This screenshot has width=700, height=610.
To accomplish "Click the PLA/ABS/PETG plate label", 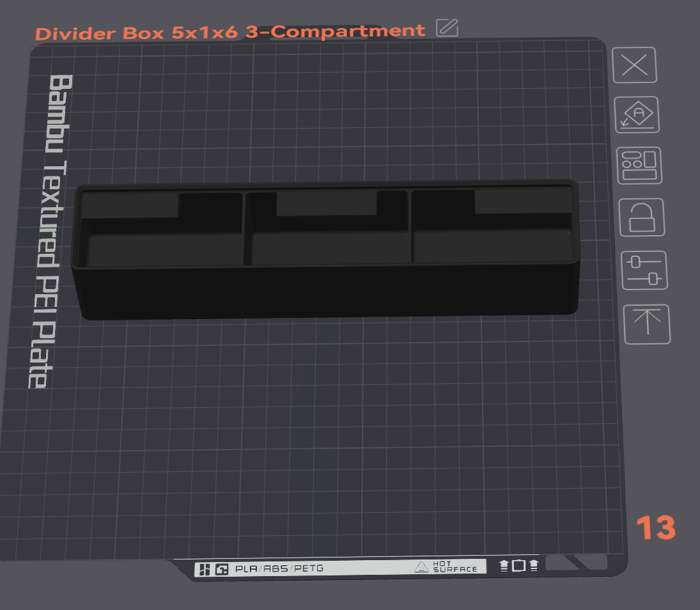I will [279, 568].
